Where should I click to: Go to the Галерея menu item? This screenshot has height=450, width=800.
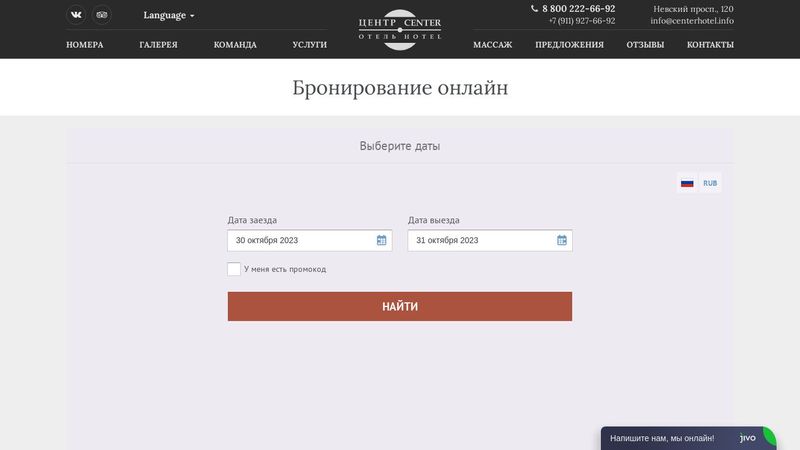pyautogui.click(x=159, y=45)
